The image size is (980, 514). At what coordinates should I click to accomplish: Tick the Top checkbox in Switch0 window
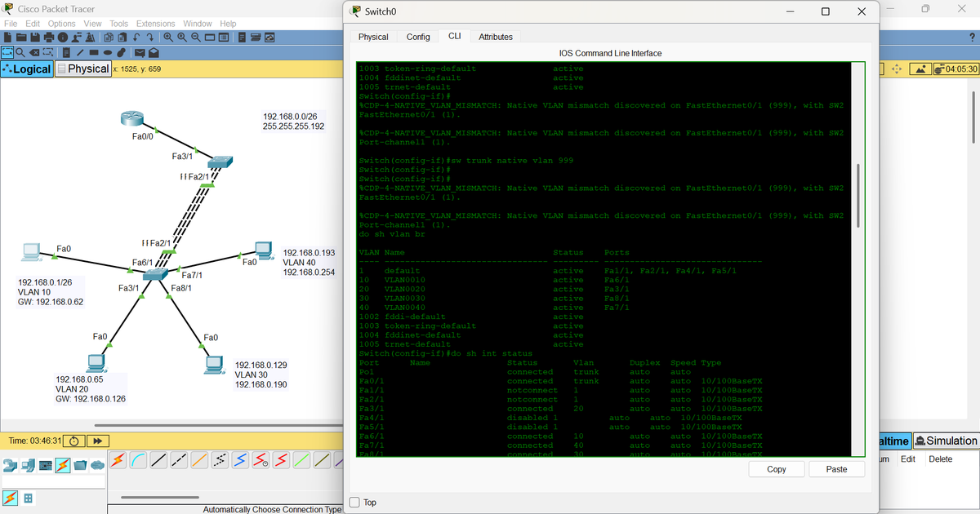pyautogui.click(x=354, y=503)
